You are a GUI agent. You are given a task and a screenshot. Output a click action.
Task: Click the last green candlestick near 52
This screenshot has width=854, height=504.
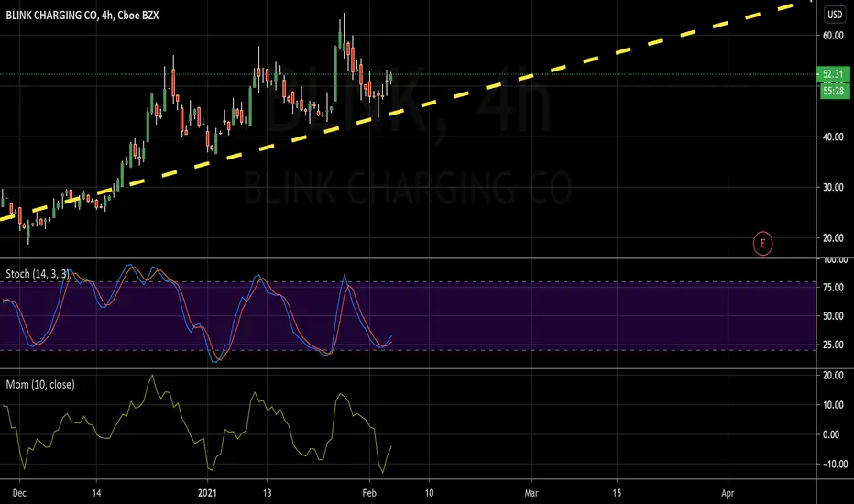click(390, 78)
